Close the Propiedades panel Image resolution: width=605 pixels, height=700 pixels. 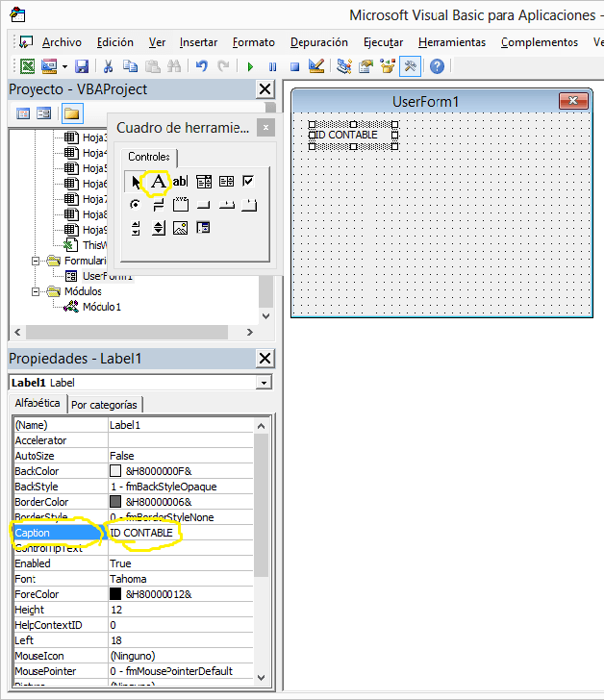265,359
